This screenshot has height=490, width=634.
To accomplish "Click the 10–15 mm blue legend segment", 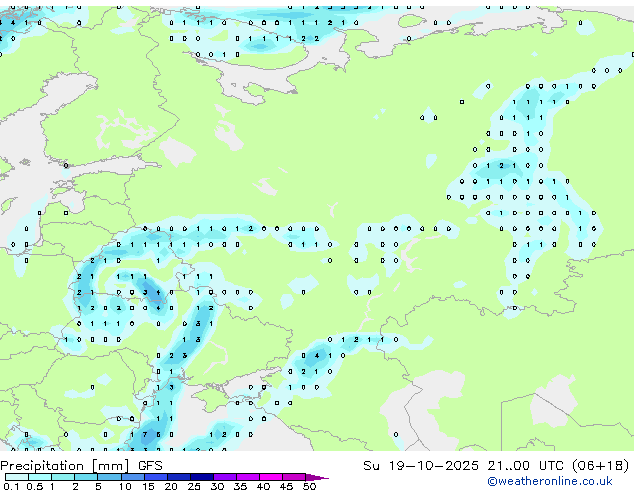I will pyautogui.click(x=133, y=477).
